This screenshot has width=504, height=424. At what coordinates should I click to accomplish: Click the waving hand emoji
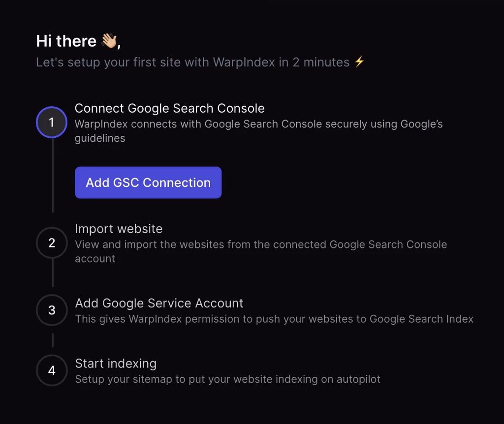tap(109, 41)
